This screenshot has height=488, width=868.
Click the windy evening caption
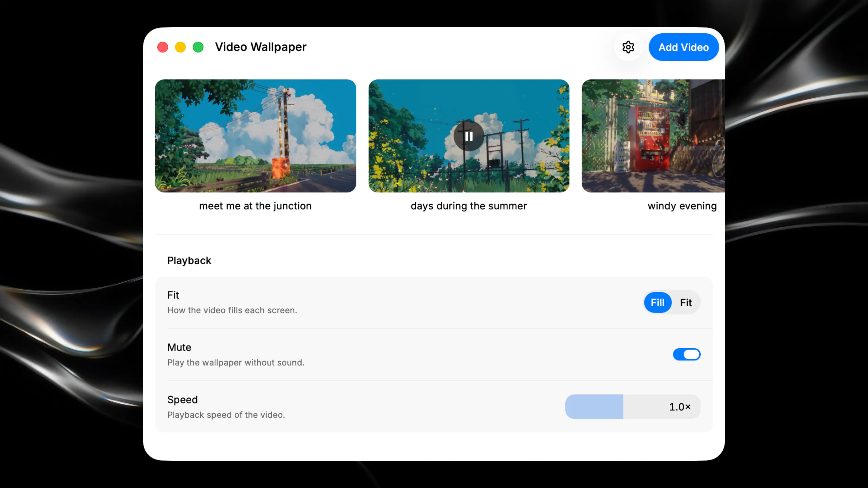[x=682, y=206]
